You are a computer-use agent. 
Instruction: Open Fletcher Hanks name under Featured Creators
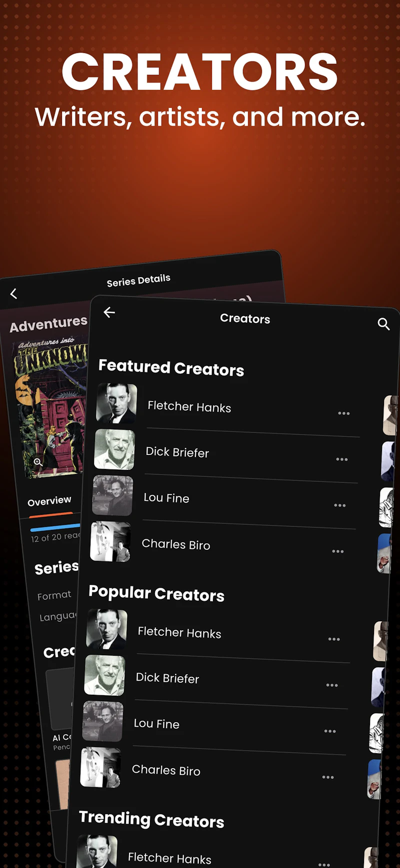[x=189, y=407]
